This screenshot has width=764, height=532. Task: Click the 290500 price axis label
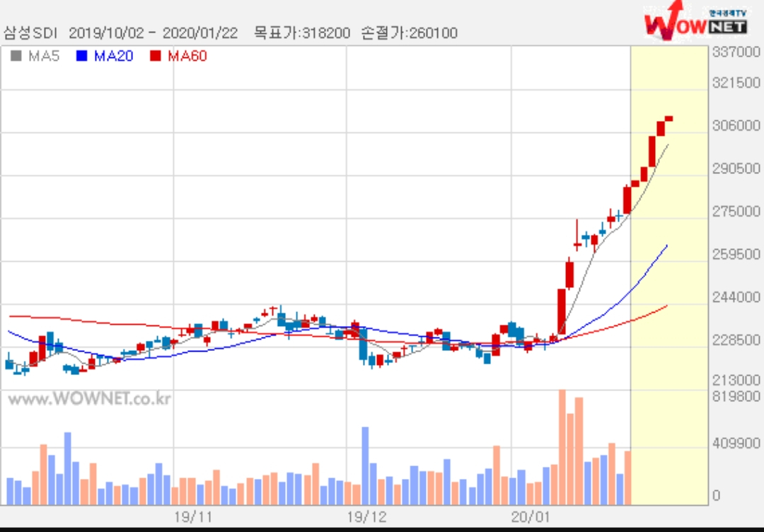click(736, 168)
